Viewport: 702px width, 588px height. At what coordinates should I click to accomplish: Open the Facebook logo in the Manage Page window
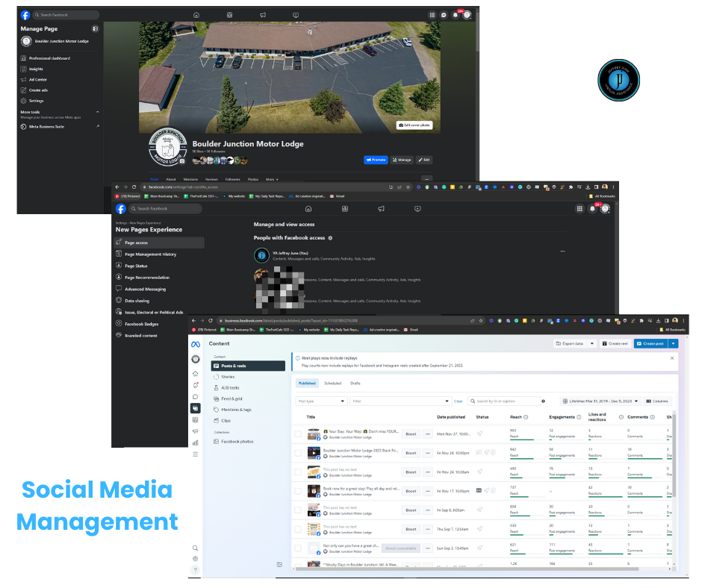tap(25, 15)
